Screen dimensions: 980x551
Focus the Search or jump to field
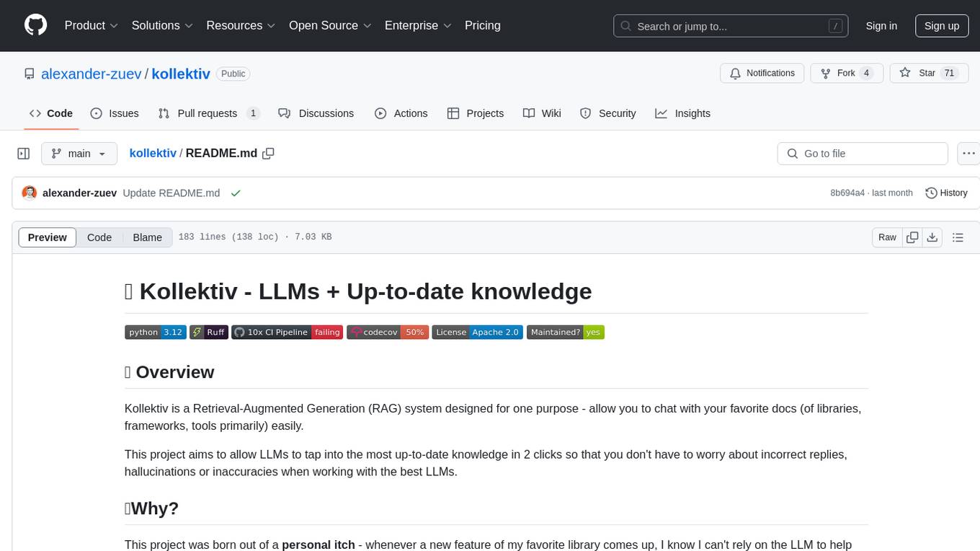coord(731,26)
